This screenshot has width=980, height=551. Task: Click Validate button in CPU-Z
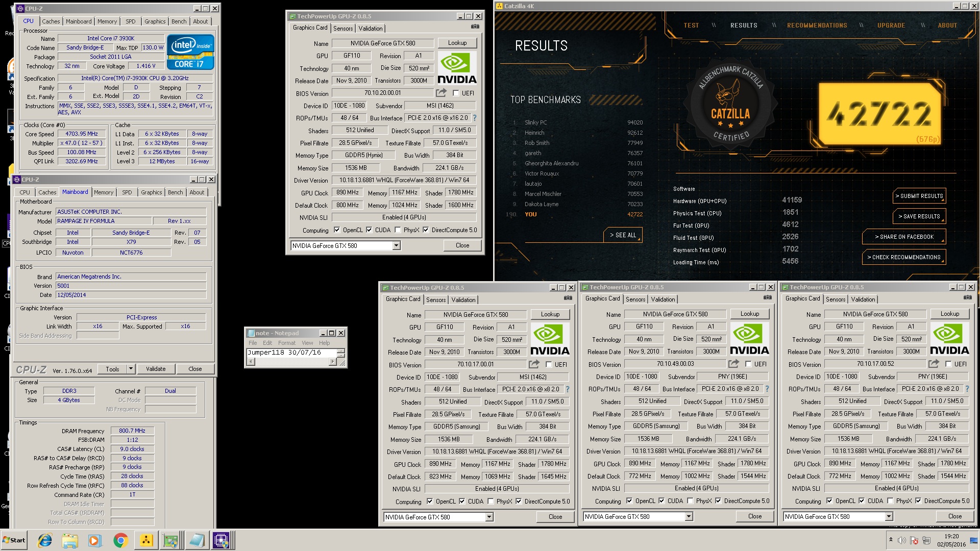coord(156,369)
